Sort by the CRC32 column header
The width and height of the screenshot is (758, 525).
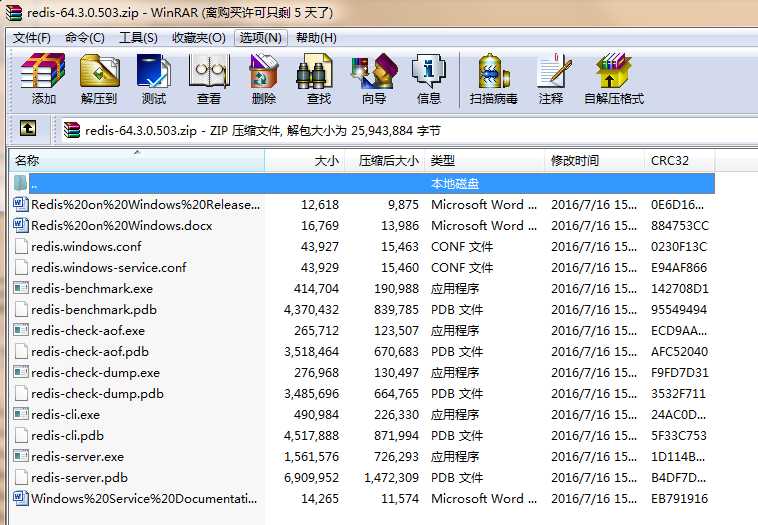coord(680,160)
